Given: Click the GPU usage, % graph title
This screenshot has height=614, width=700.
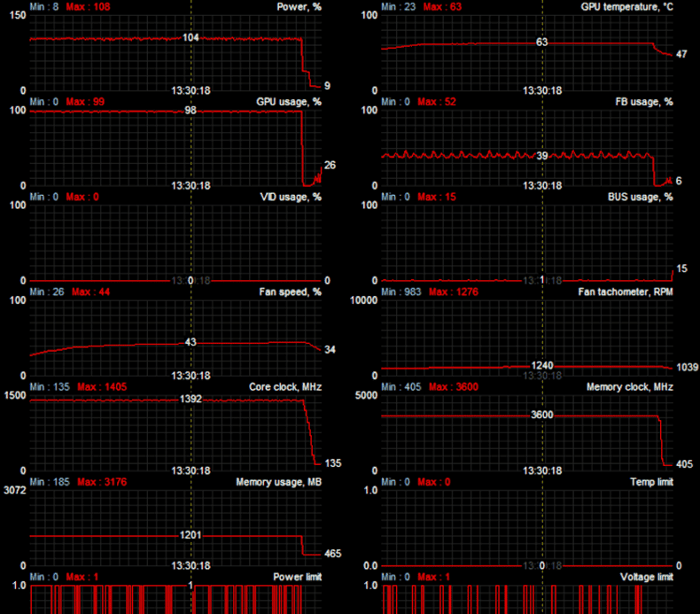Looking at the screenshot, I should point(288,102).
